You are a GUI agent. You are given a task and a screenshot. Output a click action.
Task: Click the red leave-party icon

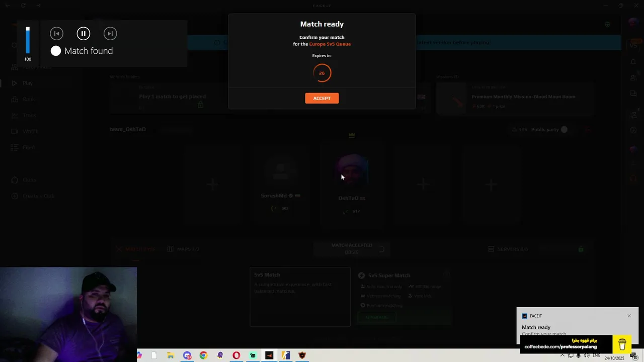point(587,129)
